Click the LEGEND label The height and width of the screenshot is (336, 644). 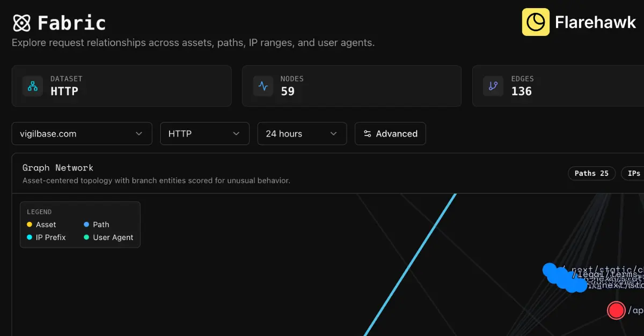[x=39, y=212]
